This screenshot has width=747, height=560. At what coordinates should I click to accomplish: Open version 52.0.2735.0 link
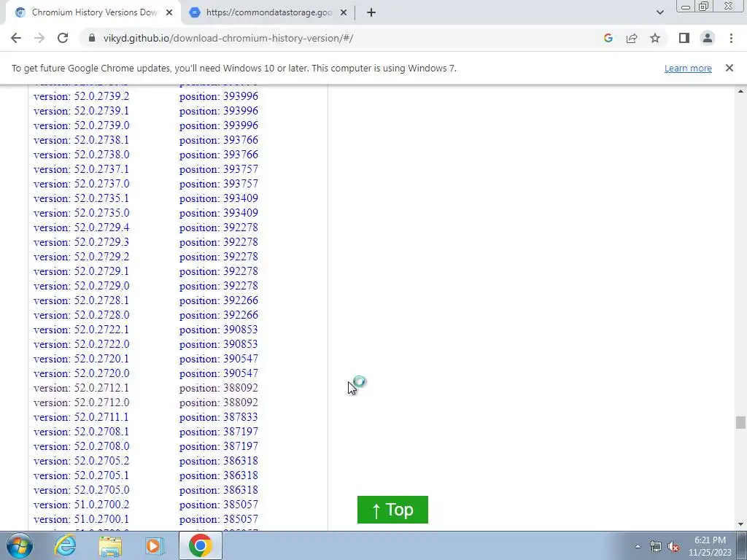pos(82,213)
